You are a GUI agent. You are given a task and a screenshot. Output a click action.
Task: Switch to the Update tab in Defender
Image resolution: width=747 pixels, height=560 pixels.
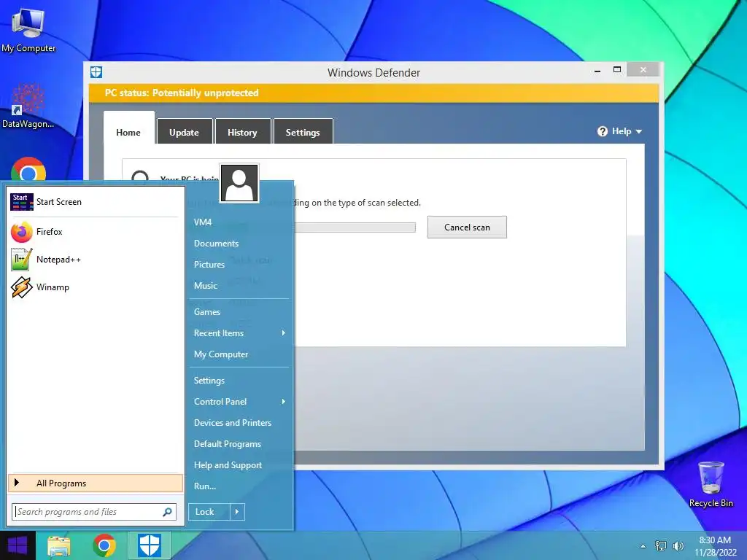click(x=185, y=132)
